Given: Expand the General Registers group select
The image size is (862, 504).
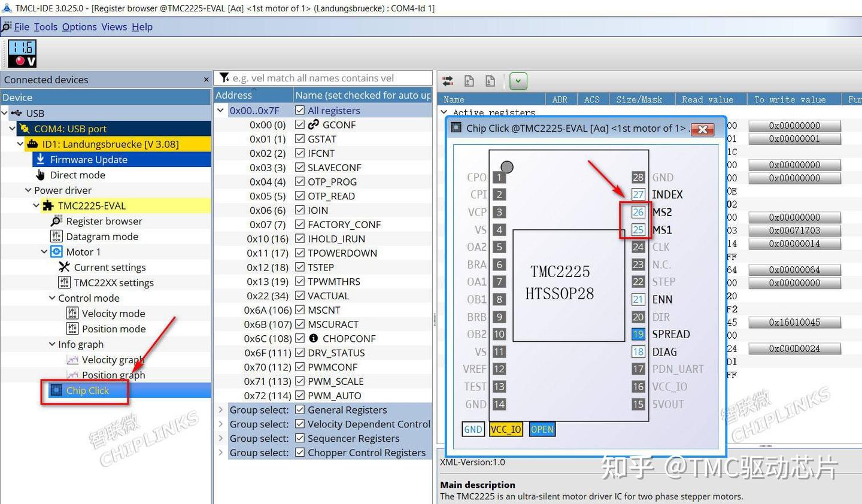Looking at the screenshot, I should (x=220, y=410).
